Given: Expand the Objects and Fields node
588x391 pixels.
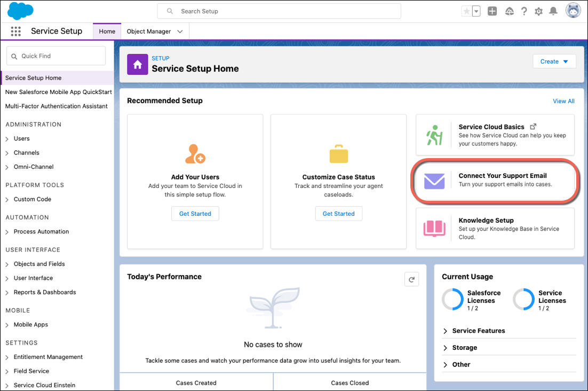Looking at the screenshot, I should pos(7,264).
